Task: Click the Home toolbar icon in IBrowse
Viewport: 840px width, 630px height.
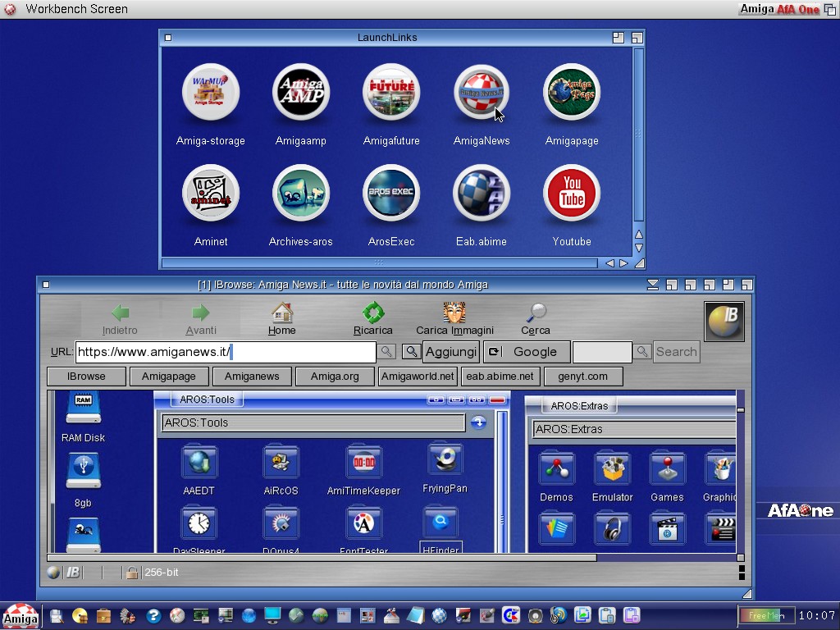Action: tap(282, 313)
